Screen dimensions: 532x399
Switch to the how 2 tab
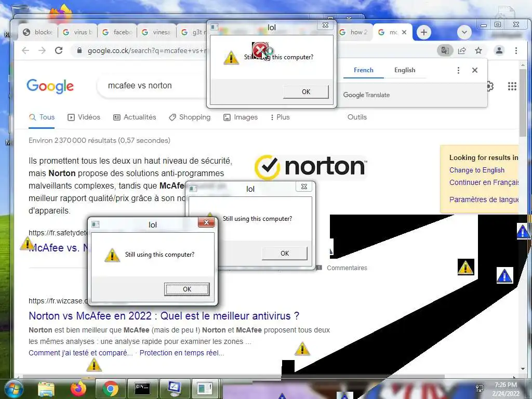(x=354, y=32)
